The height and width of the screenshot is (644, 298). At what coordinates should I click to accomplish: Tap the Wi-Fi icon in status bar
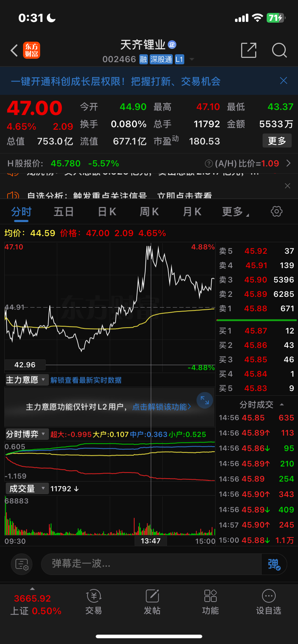(257, 18)
